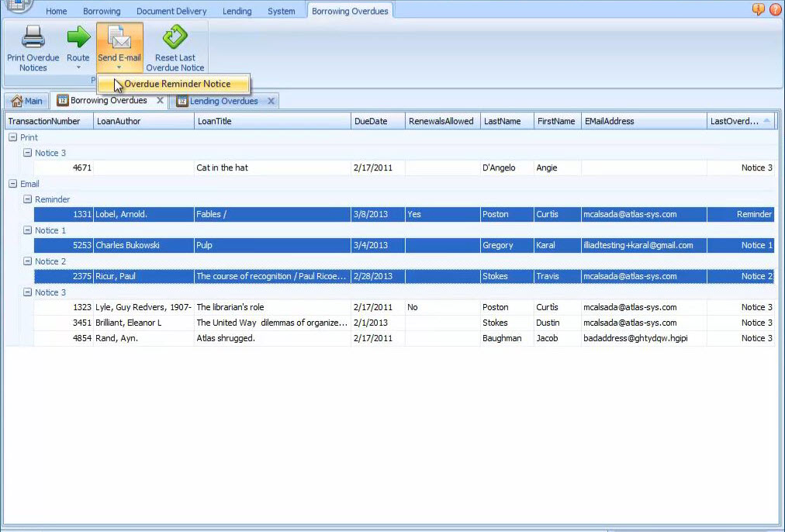Select the Borrowing ribbon tab

[x=101, y=10]
